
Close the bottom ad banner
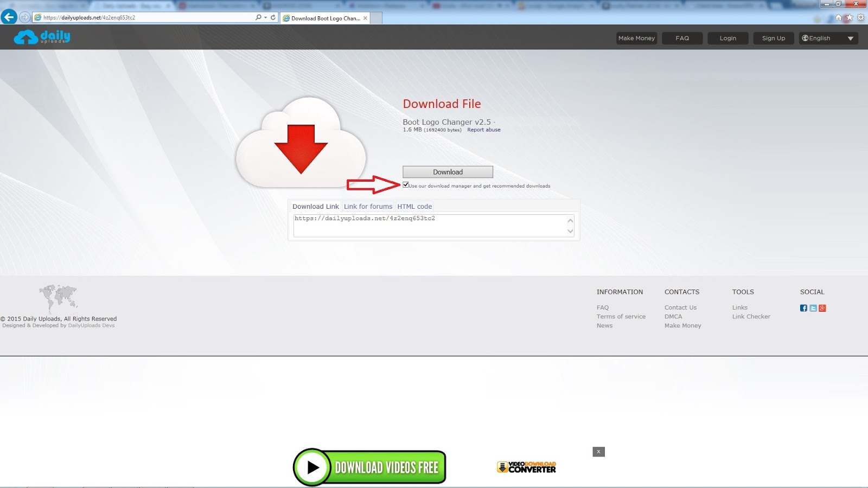pyautogui.click(x=598, y=452)
